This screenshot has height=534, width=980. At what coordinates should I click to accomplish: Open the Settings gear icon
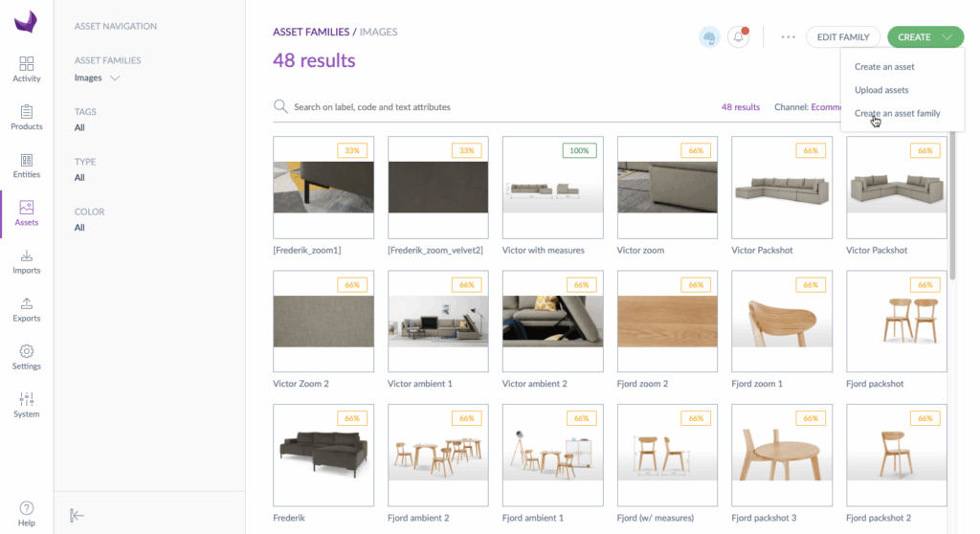click(x=27, y=351)
